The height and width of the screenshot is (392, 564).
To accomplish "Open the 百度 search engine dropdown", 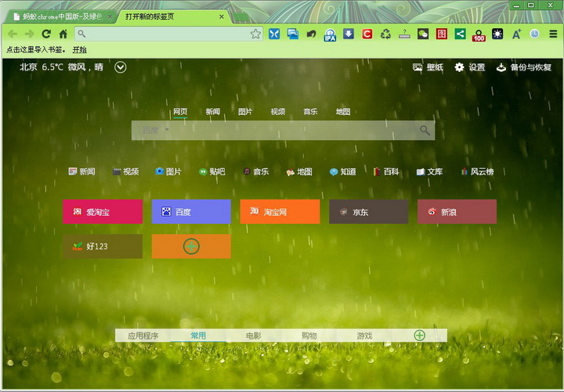I will point(156,130).
